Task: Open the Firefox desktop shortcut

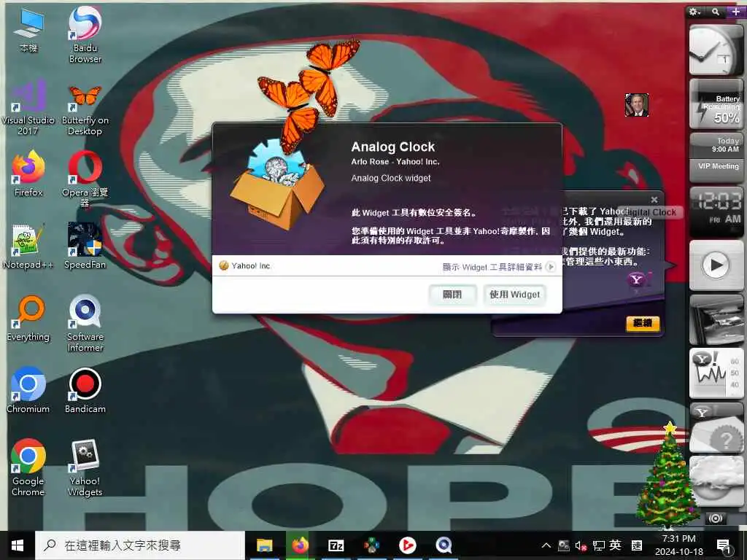Action: coord(28,174)
